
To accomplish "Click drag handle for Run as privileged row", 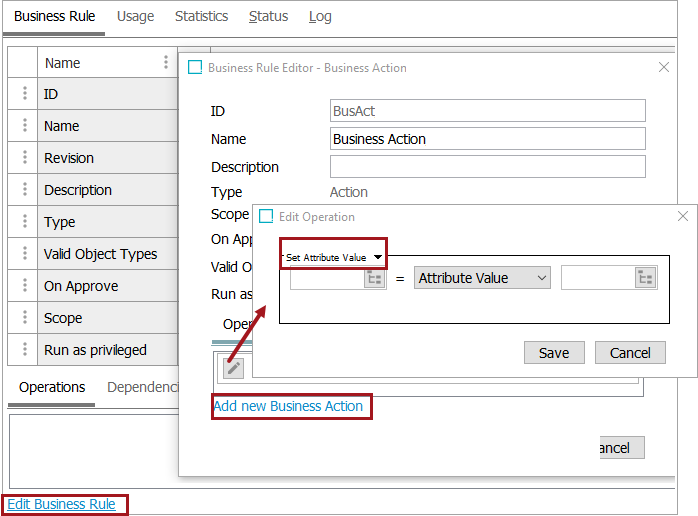I will (x=24, y=350).
